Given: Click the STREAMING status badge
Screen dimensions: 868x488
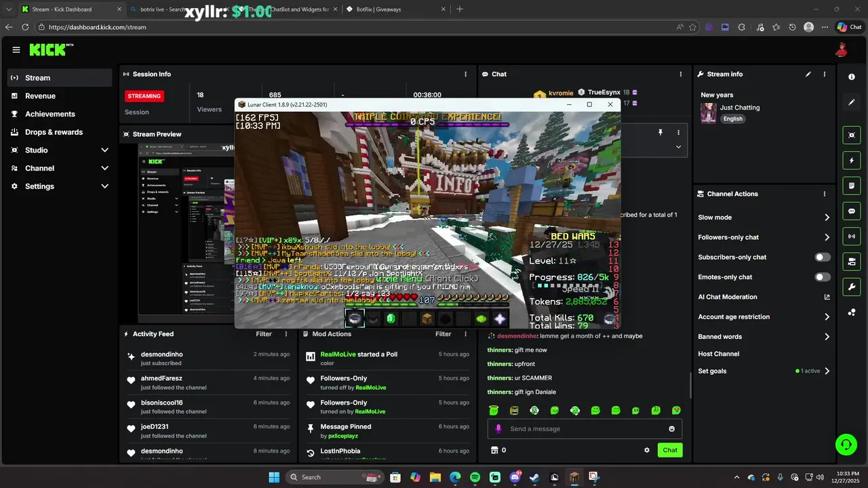Looking at the screenshot, I should click(144, 96).
